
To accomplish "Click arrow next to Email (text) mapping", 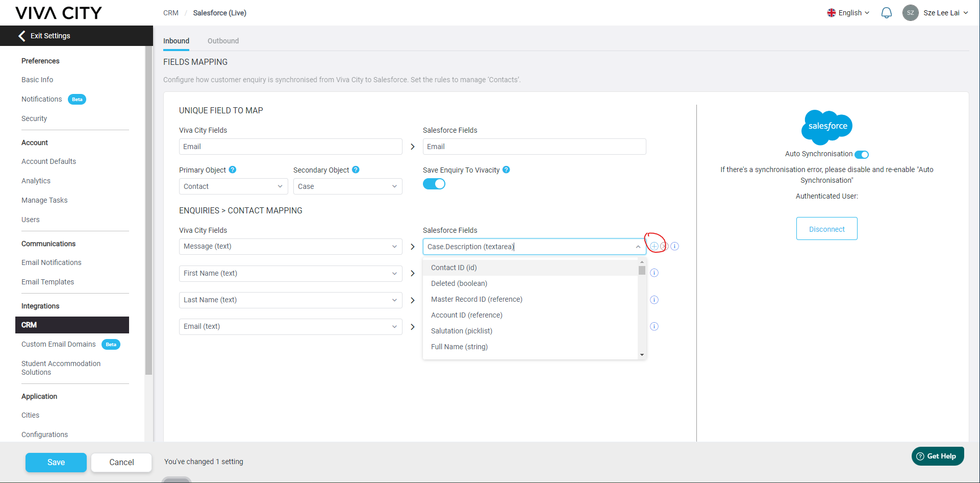I will coord(413,327).
